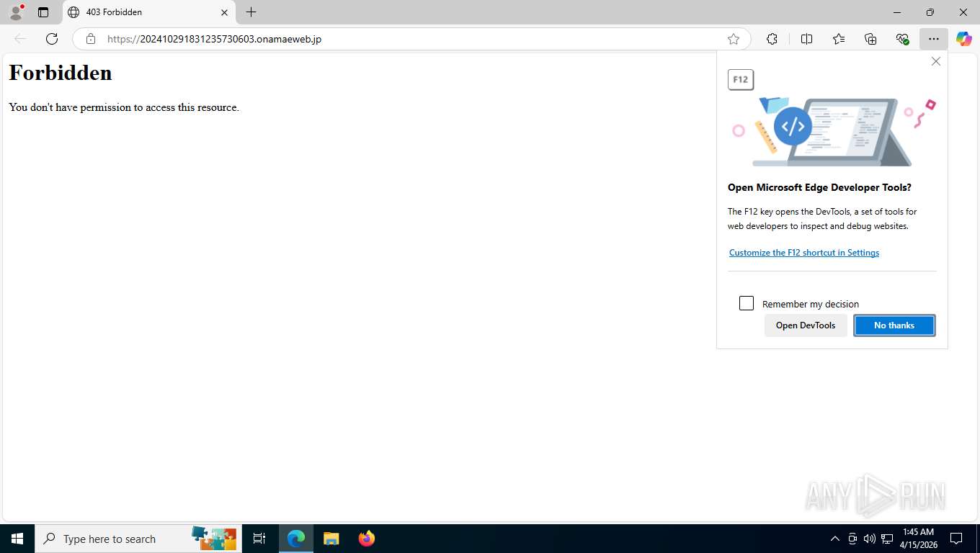
Task: Open the Collections icon
Action: pyautogui.click(x=870, y=39)
